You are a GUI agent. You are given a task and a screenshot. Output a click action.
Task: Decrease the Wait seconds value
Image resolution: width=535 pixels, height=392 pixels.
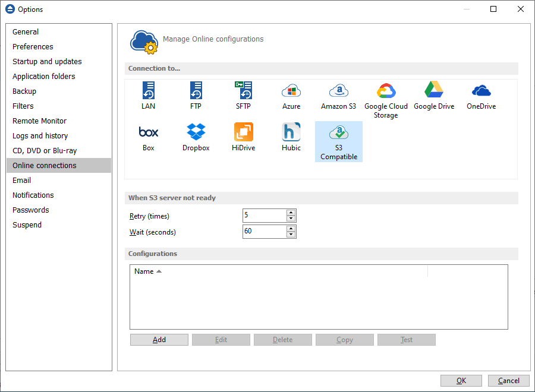click(291, 235)
